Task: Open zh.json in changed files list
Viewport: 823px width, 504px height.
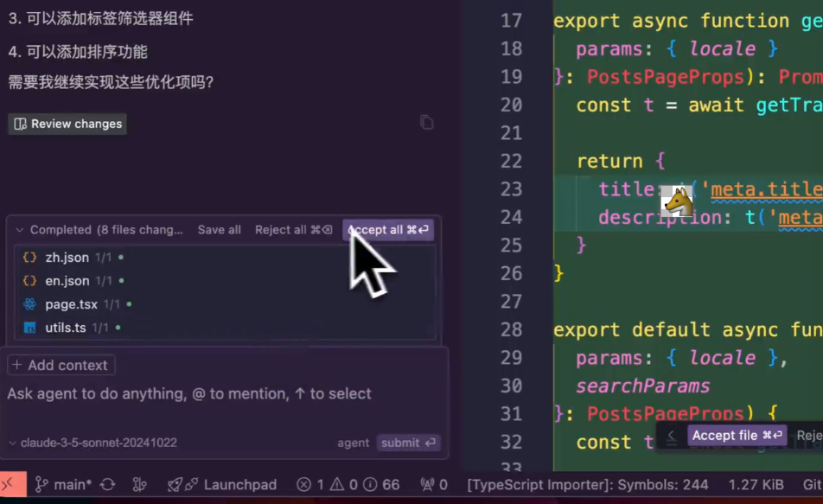Action: pyautogui.click(x=67, y=258)
